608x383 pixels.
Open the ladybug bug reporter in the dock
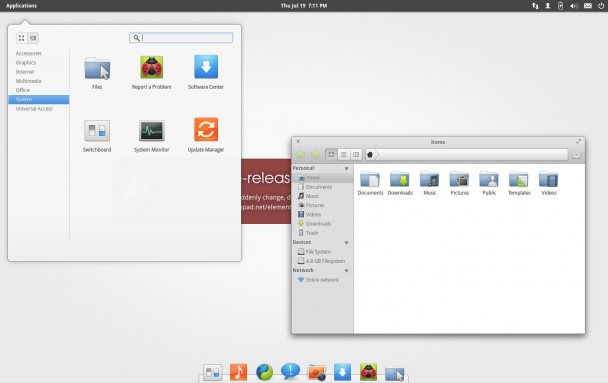[368, 372]
